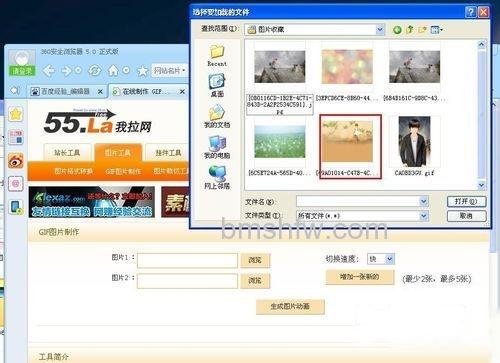500x363 pixels.
Task: Select the 站长工具 navigation tab
Action: point(67,153)
